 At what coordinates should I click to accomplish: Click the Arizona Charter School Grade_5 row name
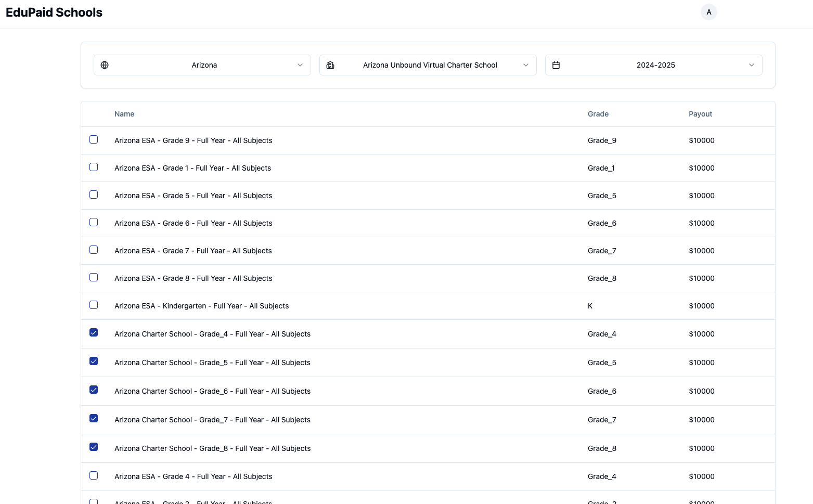coord(212,363)
